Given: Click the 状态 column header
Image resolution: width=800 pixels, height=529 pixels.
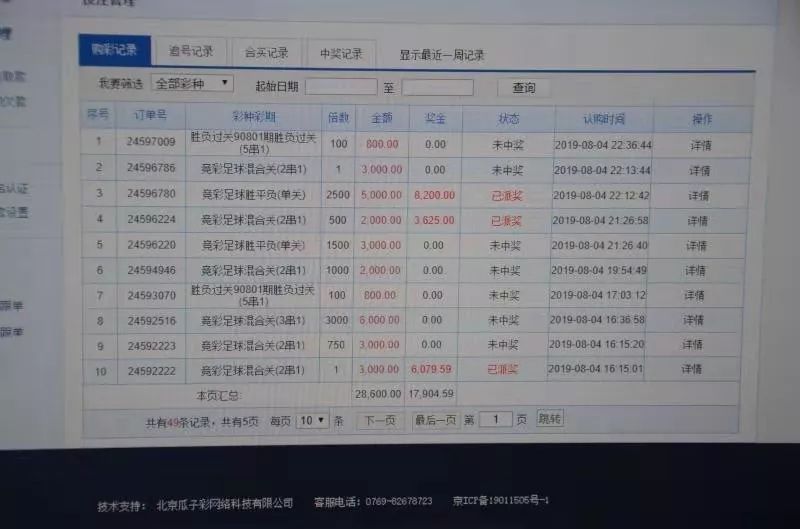Looking at the screenshot, I should [509, 119].
